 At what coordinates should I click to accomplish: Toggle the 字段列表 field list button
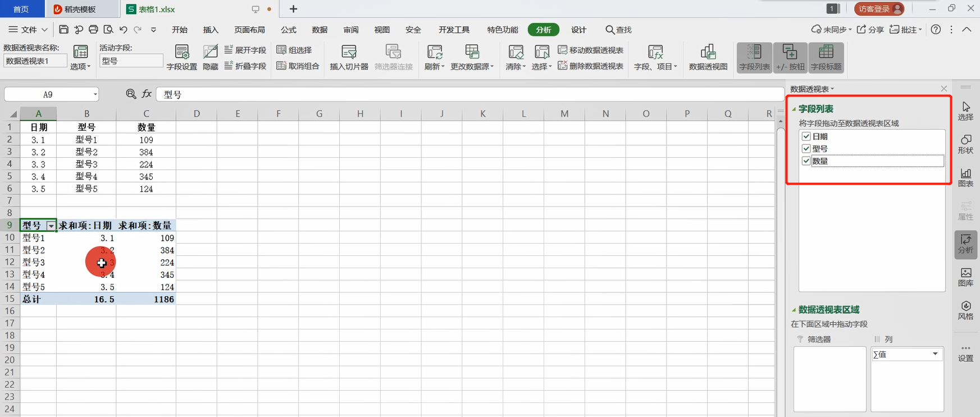754,58
